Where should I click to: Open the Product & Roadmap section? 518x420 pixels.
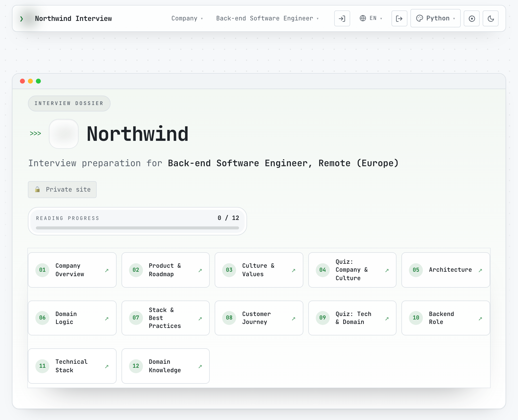click(x=166, y=270)
